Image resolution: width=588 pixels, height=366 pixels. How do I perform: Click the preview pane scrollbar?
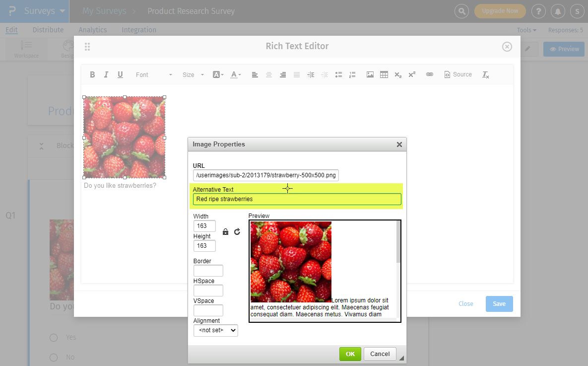pos(398,242)
